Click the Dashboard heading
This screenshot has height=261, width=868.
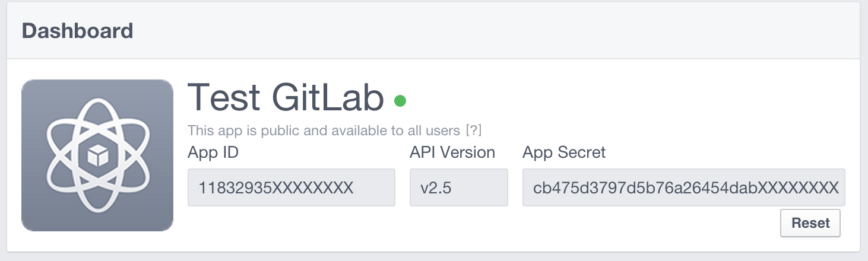pyautogui.click(x=77, y=31)
